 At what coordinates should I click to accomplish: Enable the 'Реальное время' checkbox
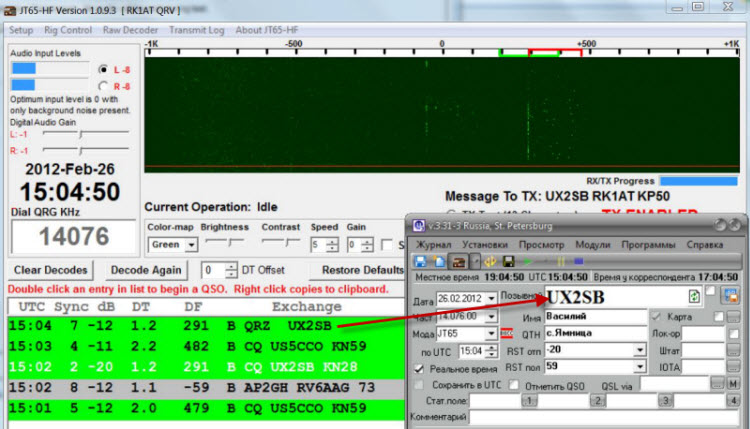[x=420, y=367]
